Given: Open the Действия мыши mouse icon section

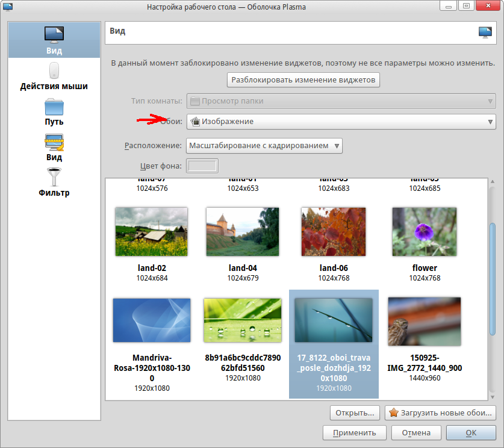Looking at the screenshot, I should click(54, 70).
